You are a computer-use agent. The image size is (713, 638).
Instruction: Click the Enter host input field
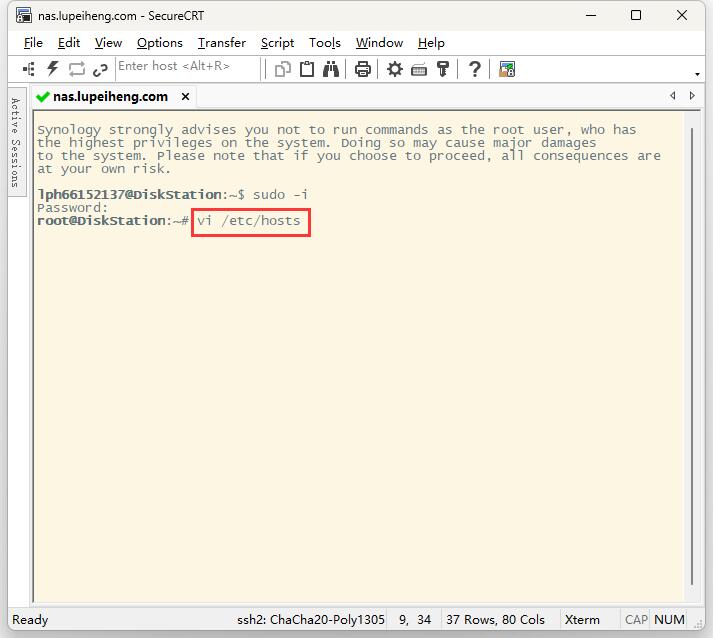click(x=186, y=67)
